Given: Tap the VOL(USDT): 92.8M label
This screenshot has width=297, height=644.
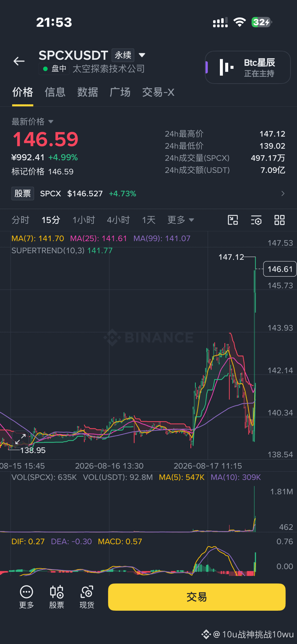Looking at the screenshot, I should click(x=118, y=477).
